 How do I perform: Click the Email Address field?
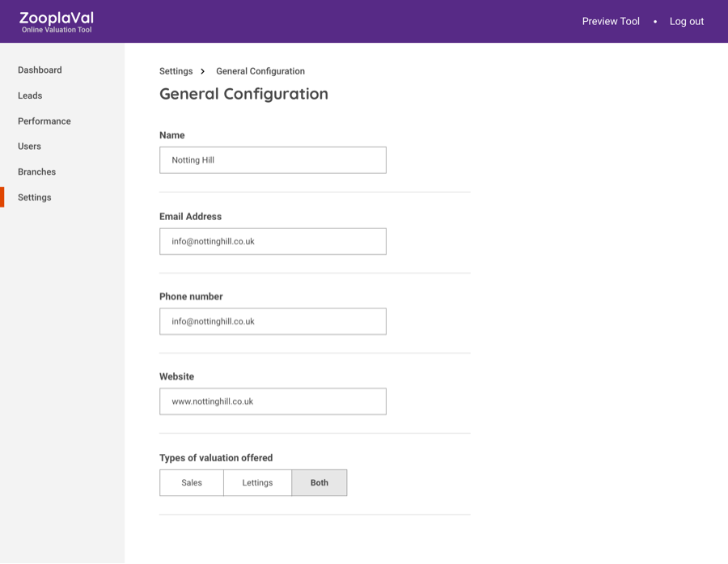273,241
